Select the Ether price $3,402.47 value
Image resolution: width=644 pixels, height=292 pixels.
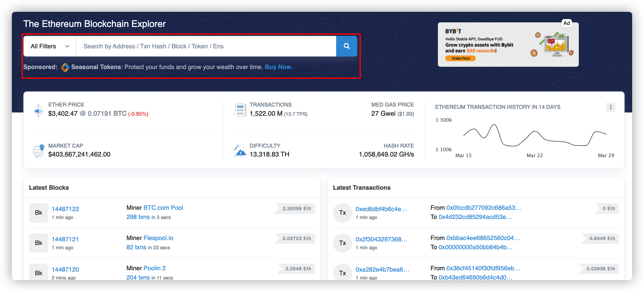click(x=63, y=113)
